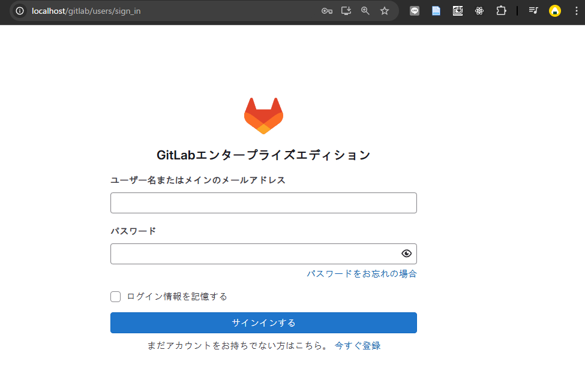Click the image capture extension icon

pyautogui.click(x=458, y=11)
